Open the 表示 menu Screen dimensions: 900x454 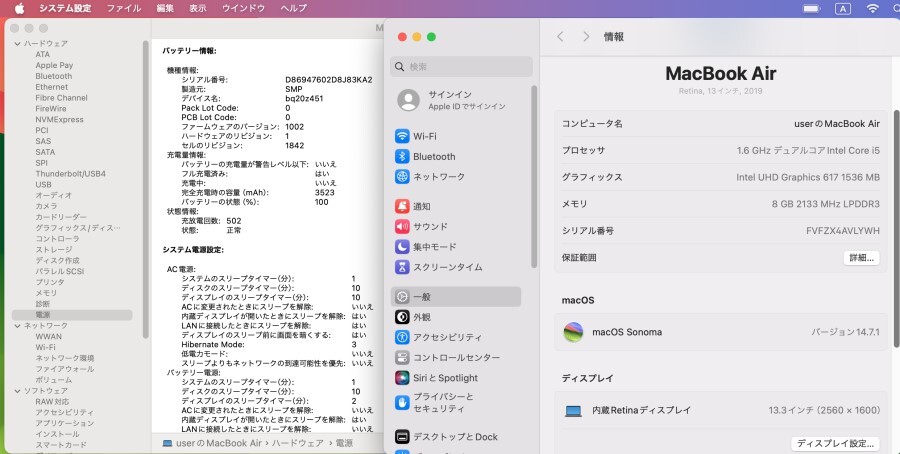197,8
